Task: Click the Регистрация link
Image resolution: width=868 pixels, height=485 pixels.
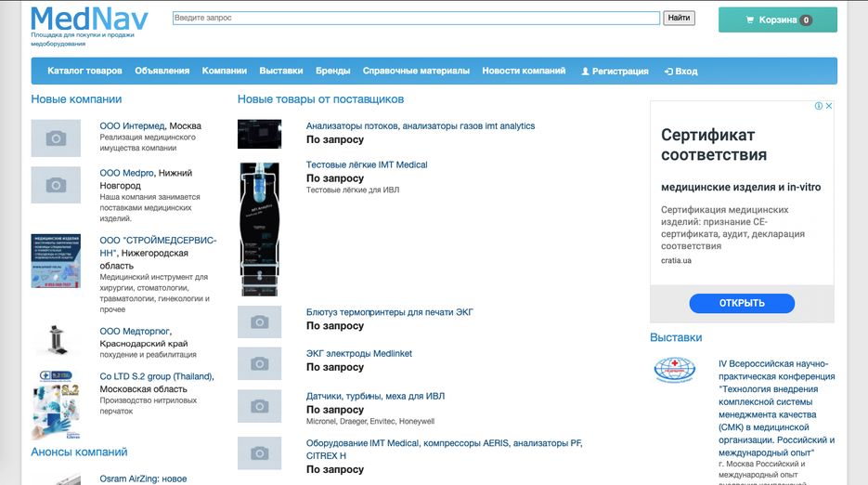Action: (x=615, y=72)
